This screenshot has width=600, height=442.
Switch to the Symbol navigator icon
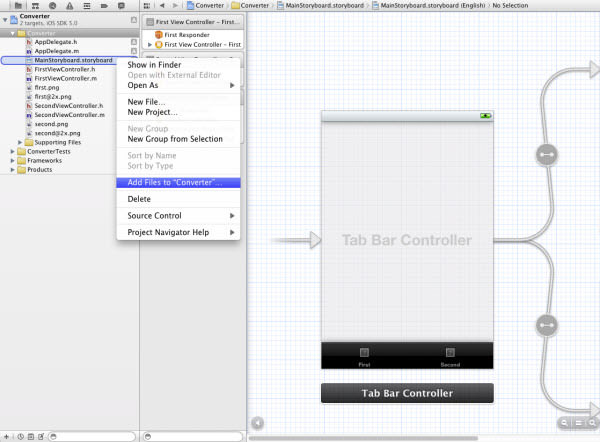[35, 5]
